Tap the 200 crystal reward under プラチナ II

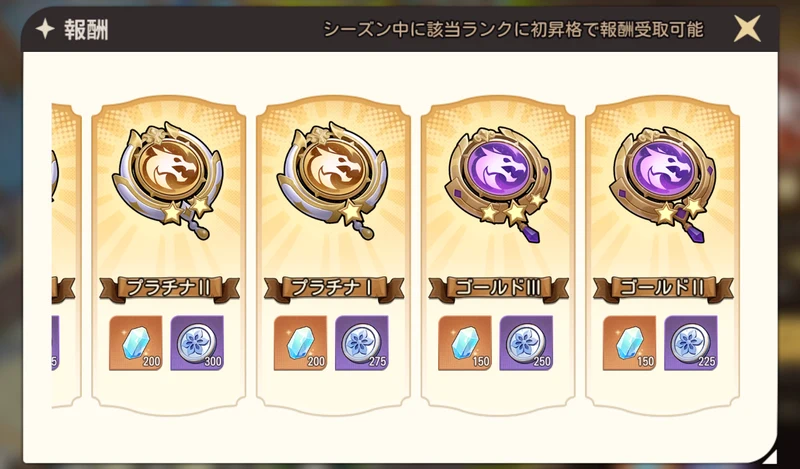point(136,343)
